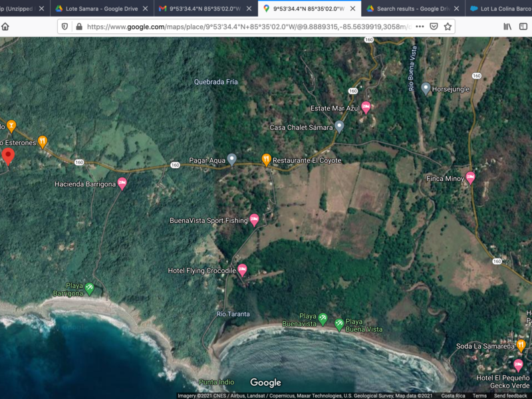Close the active Google Maps tab
Viewport: 532px width, 399px height.
[x=353, y=9]
